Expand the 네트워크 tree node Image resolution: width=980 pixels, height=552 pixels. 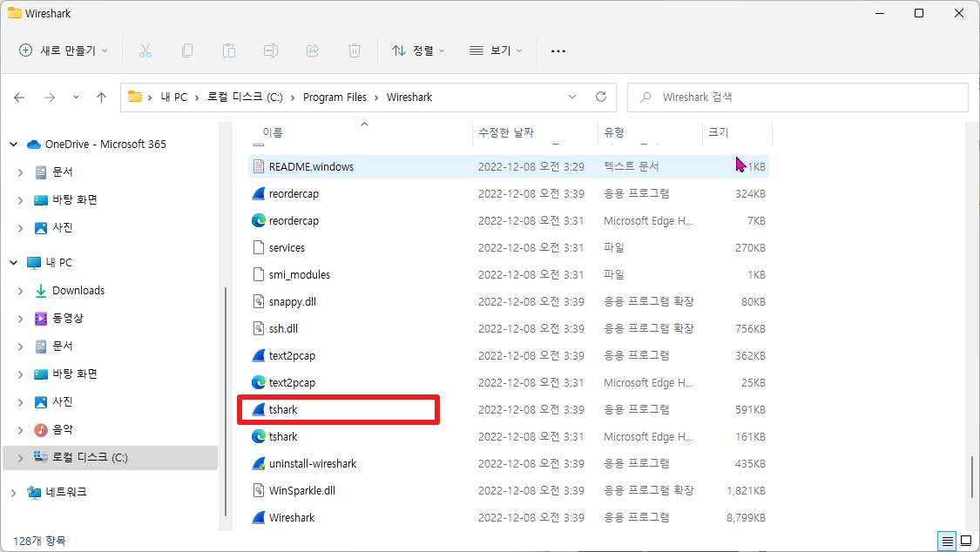point(13,493)
